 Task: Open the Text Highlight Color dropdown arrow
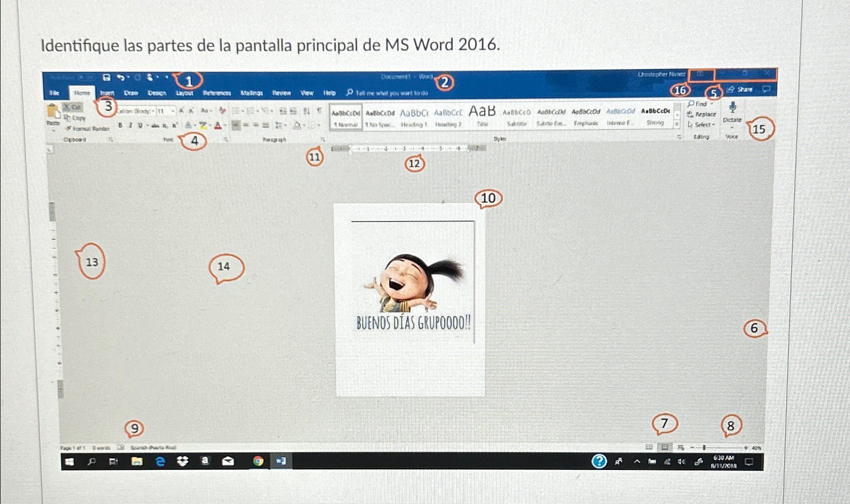coord(210,126)
